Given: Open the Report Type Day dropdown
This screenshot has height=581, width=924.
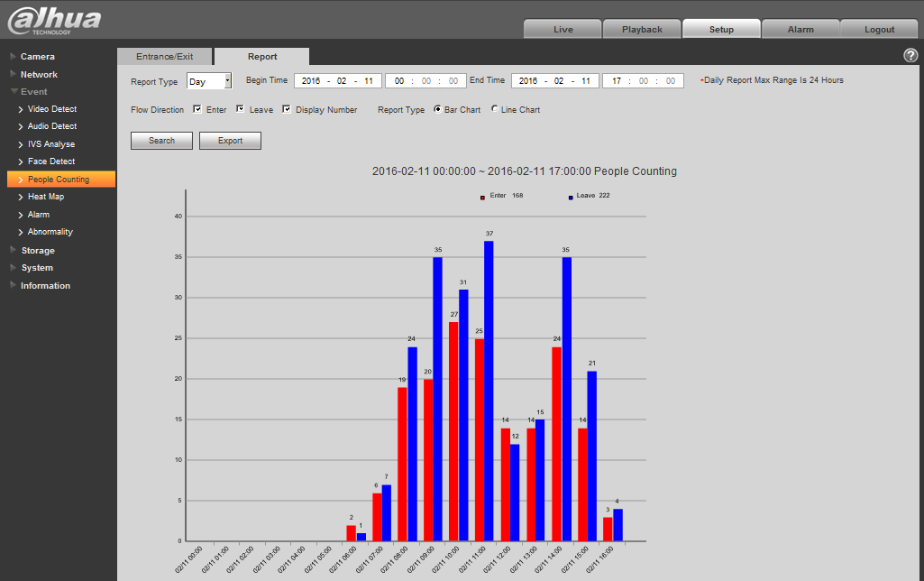Looking at the screenshot, I should (209, 81).
